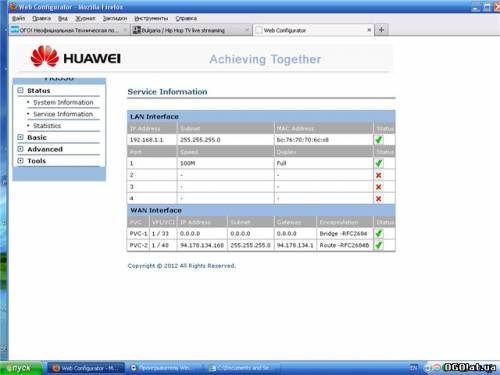Click red cross for port 3
500x375 pixels.
click(378, 187)
